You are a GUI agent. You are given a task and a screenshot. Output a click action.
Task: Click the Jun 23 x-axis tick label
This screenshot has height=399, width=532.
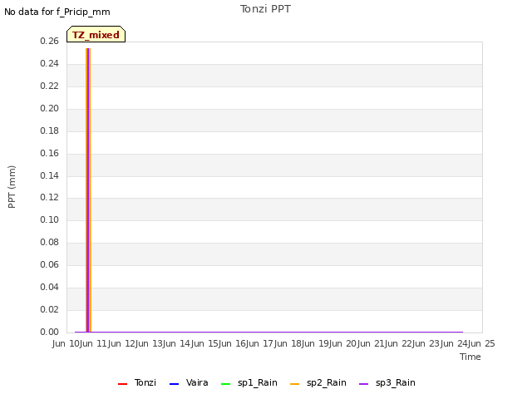(x=427, y=343)
